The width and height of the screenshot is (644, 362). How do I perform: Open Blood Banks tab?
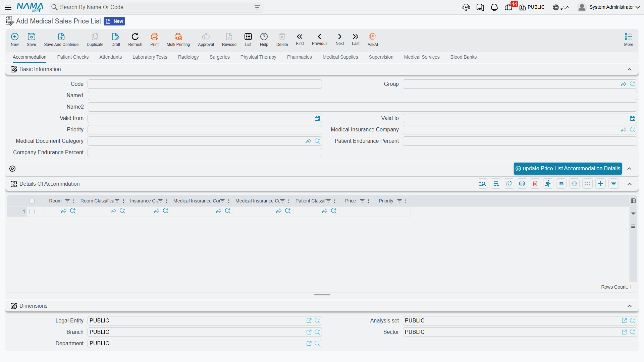(x=463, y=57)
